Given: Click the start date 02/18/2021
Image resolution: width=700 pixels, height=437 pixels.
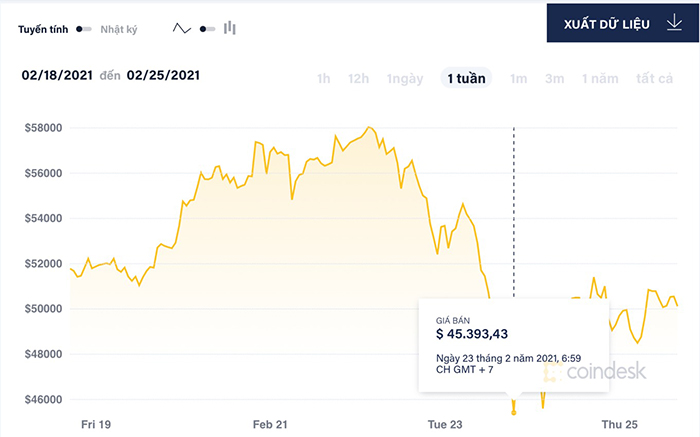Looking at the screenshot, I should pos(57,75).
